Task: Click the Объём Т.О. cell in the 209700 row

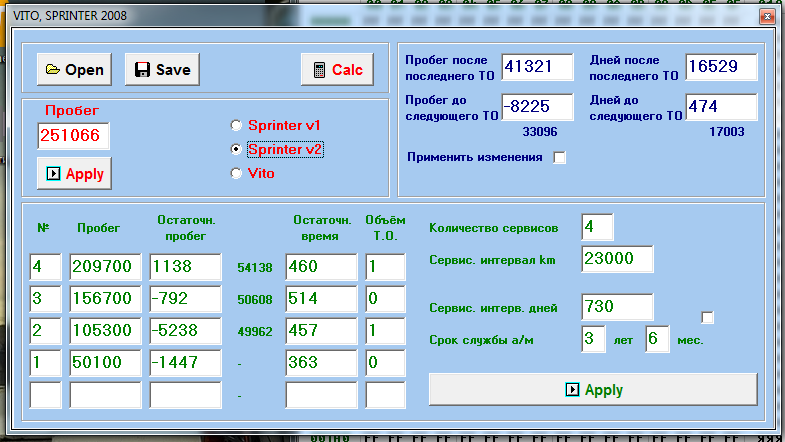Action: click(x=385, y=267)
